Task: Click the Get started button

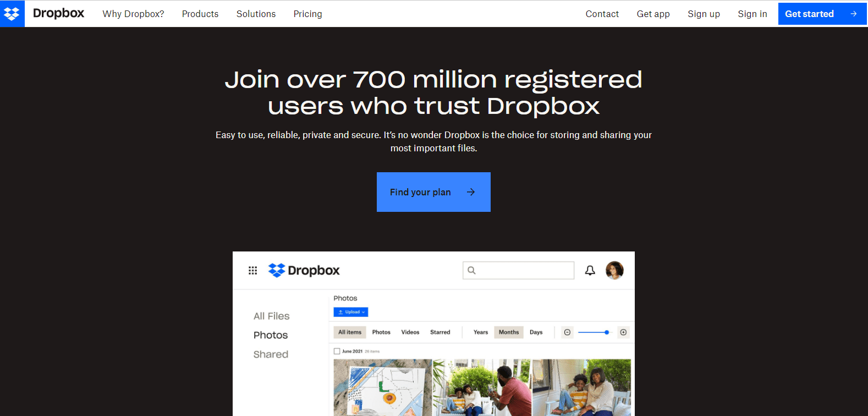Action: pos(822,14)
